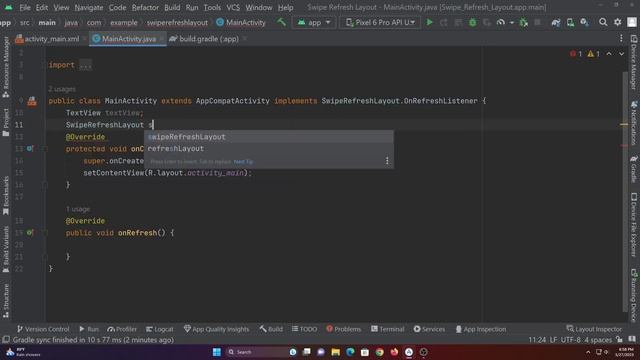The width and height of the screenshot is (640, 360).
Task: Open the Profile app gauge icon
Action: click(x=501, y=22)
